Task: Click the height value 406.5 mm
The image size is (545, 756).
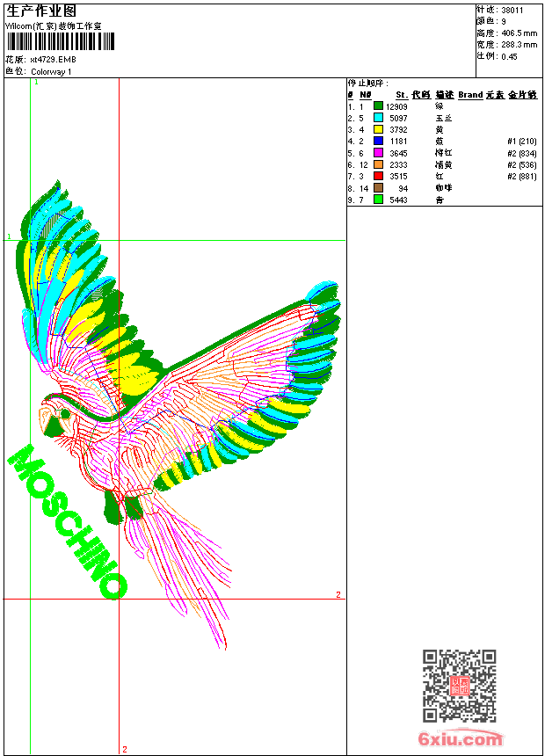Action: point(519,33)
